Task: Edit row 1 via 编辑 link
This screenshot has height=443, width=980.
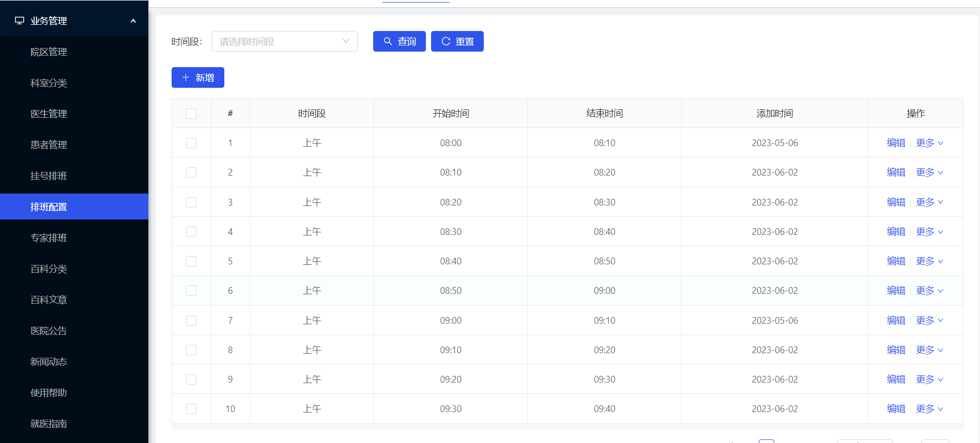Action: click(896, 143)
